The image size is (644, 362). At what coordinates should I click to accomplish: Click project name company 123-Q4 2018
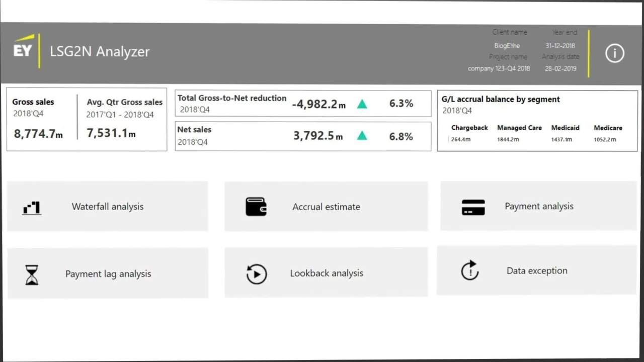click(x=499, y=68)
